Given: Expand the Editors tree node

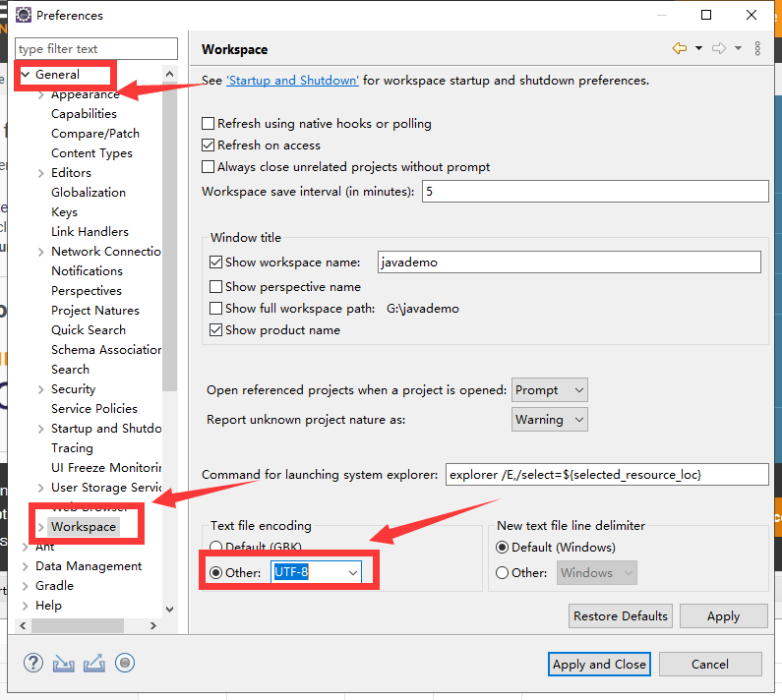Looking at the screenshot, I should 41,173.
